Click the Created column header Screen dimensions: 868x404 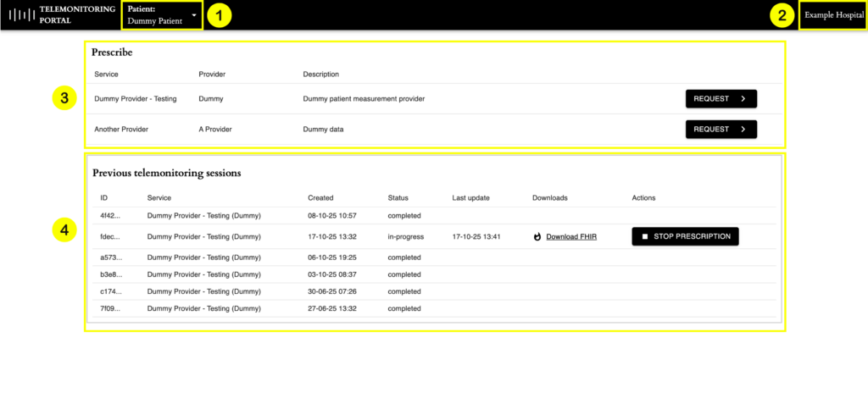coord(320,198)
